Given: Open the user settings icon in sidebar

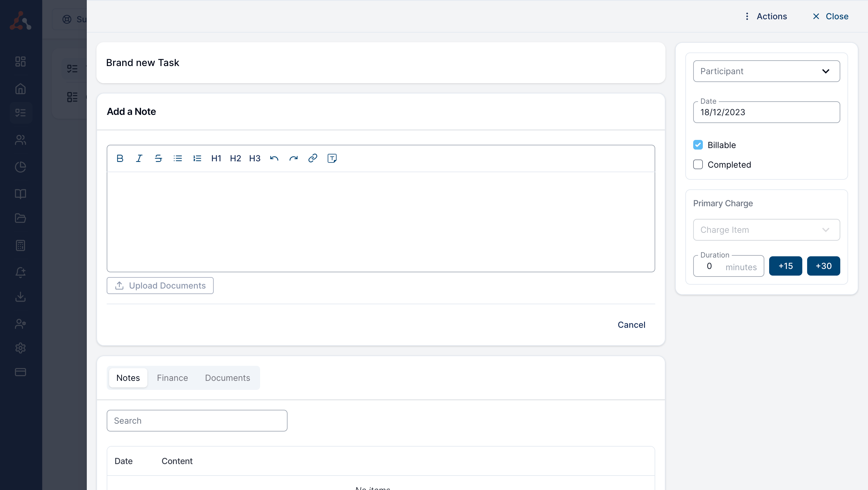Looking at the screenshot, I should [20, 324].
